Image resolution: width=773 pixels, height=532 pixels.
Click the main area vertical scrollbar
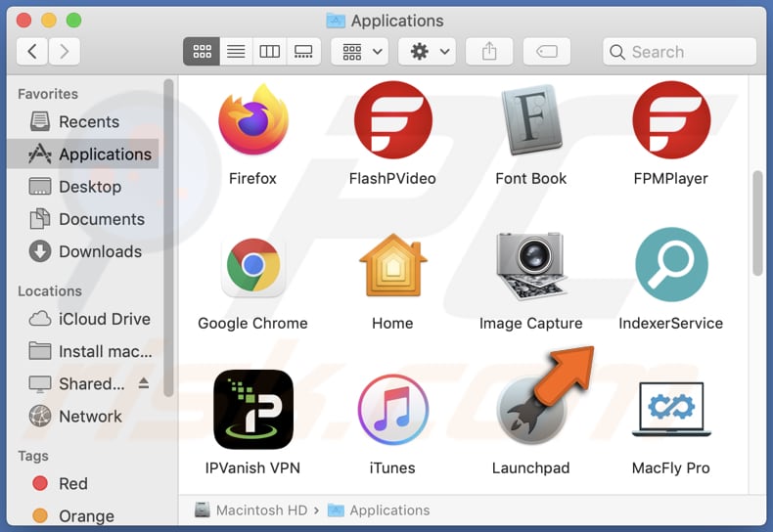point(757,223)
